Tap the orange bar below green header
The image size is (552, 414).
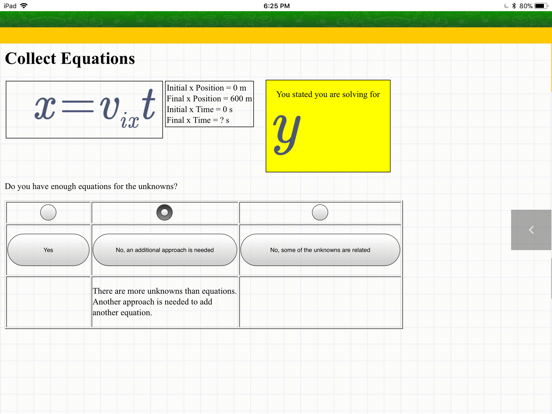pyautogui.click(x=276, y=35)
